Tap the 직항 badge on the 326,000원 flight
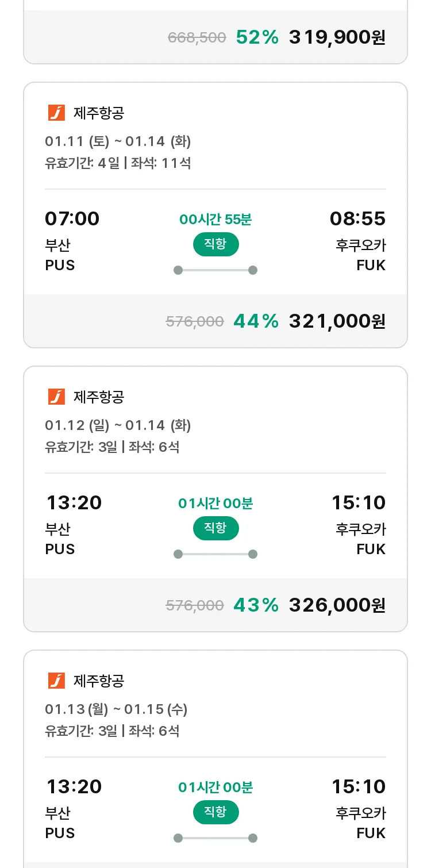 pos(215,528)
